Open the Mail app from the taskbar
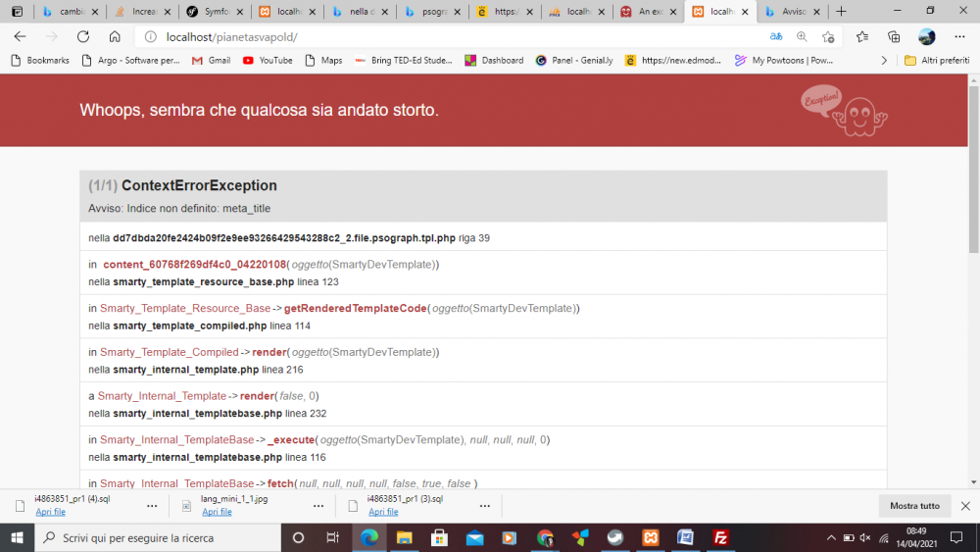This screenshot has height=552, width=980. (x=474, y=537)
